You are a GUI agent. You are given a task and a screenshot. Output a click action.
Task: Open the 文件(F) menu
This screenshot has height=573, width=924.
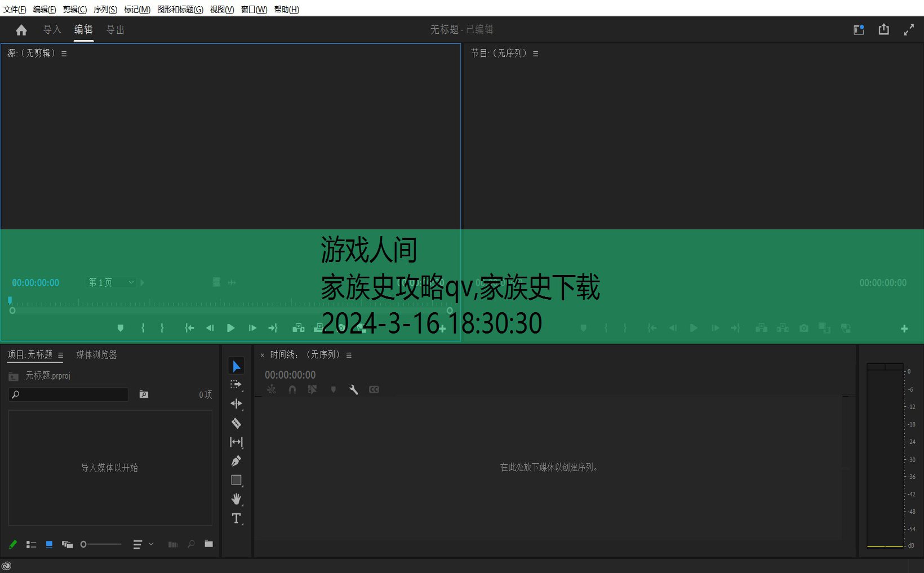[15, 9]
